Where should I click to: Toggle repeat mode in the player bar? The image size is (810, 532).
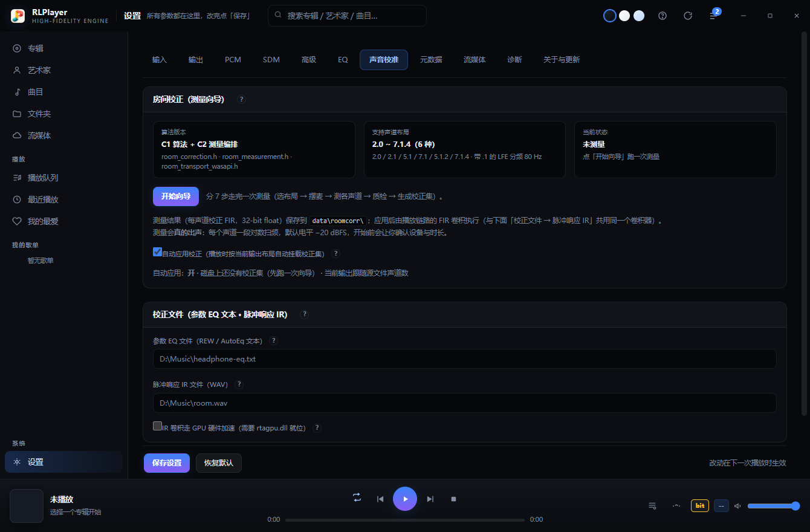[357, 498]
